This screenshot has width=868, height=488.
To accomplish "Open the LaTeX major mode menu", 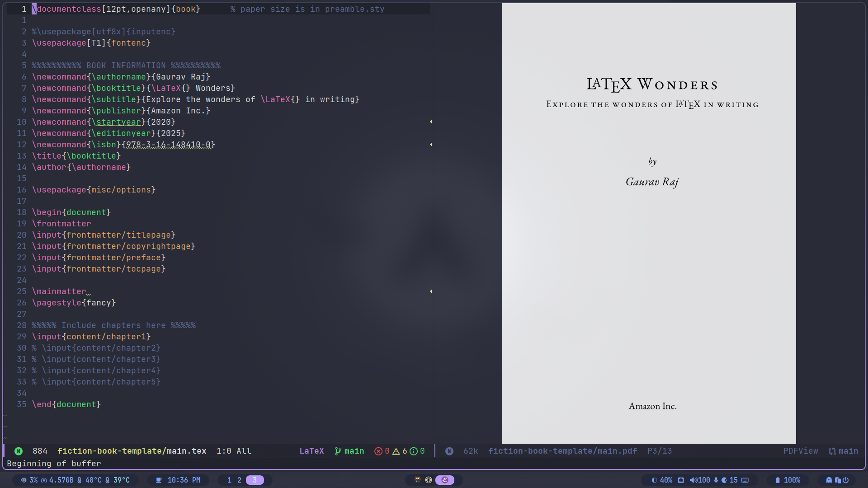I will coord(311,451).
